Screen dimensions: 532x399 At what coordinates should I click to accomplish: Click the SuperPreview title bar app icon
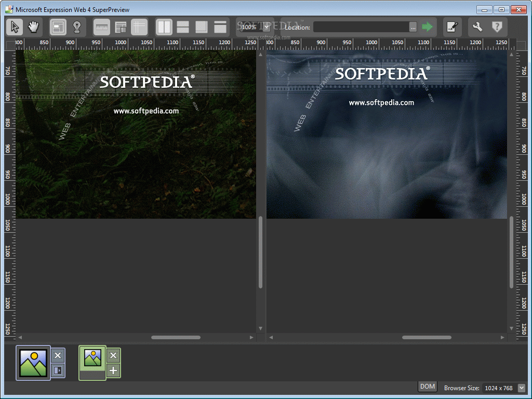pyautogui.click(x=9, y=9)
